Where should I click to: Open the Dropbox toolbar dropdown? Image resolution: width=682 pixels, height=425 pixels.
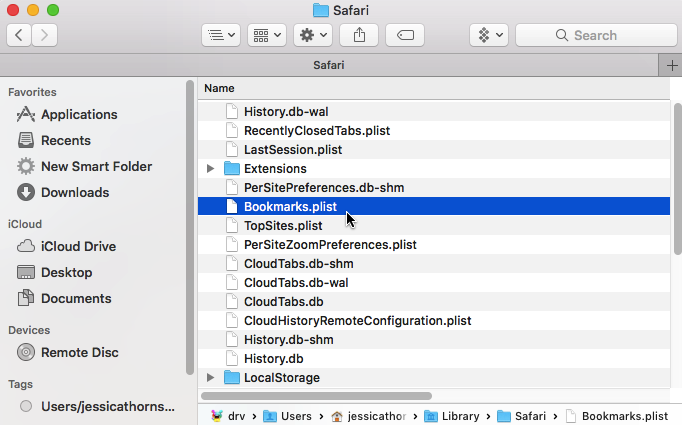(489, 35)
